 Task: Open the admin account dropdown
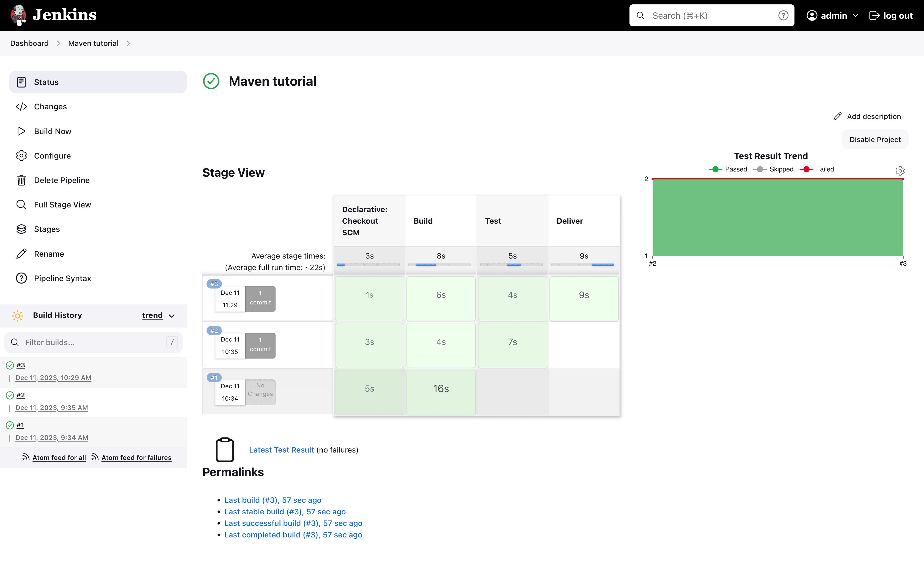click(832, 15)
